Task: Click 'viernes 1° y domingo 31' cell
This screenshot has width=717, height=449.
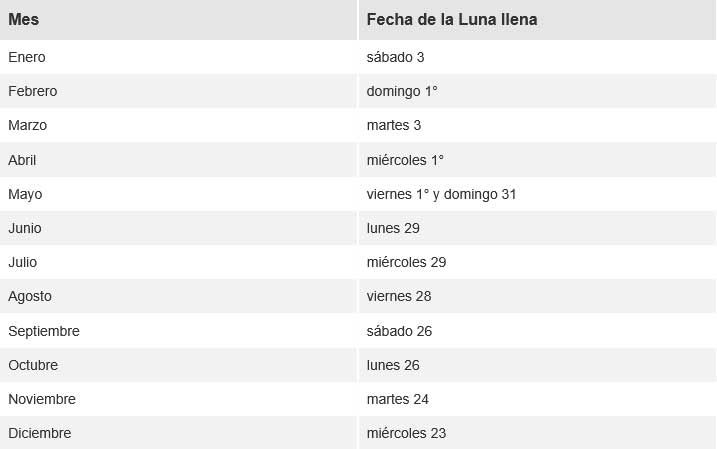Action: click(x=441, y=194)
